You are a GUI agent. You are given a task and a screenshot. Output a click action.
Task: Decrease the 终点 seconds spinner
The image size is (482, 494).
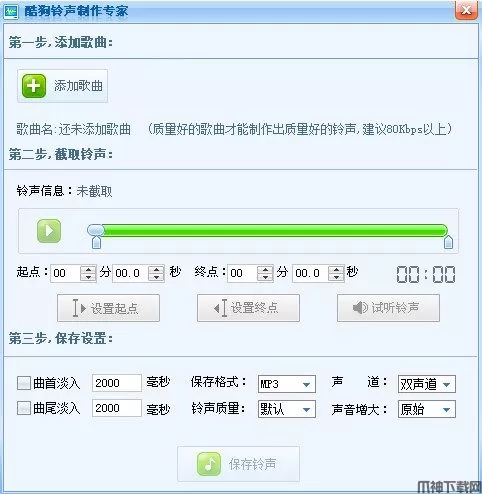tap(336, 277)
